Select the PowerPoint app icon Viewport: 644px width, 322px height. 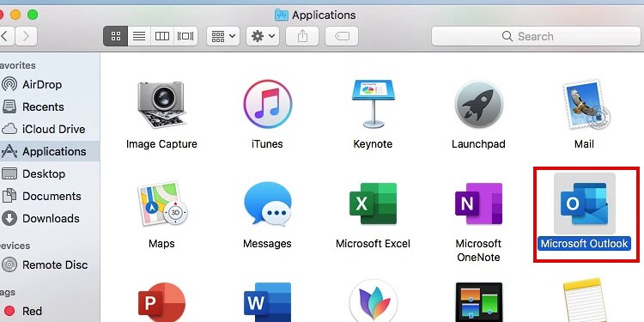pos(161,302)
